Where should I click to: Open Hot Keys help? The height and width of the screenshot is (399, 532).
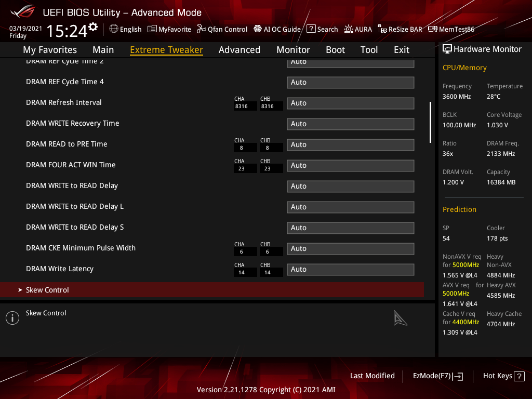[x=503, y=376]
